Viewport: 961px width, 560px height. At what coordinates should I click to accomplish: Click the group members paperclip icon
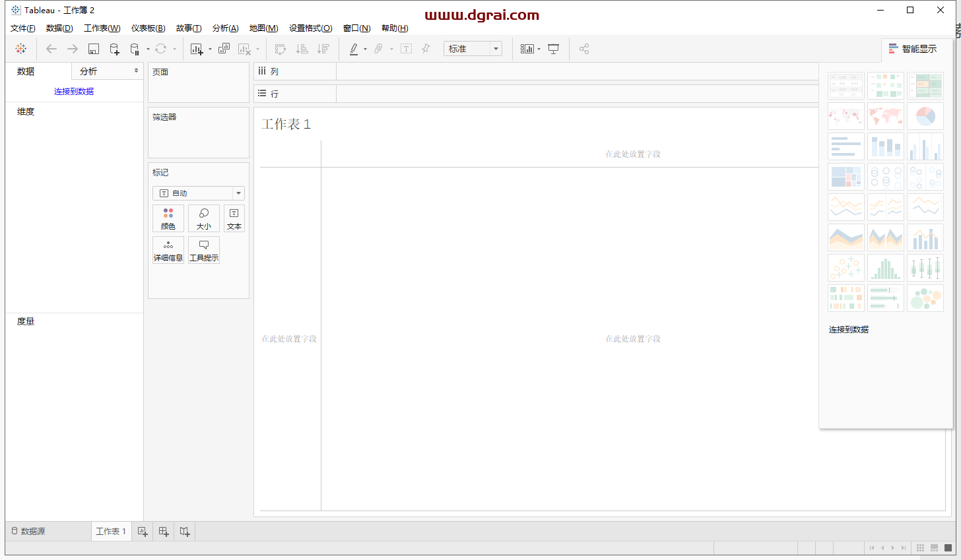click(x=378, y=49)
